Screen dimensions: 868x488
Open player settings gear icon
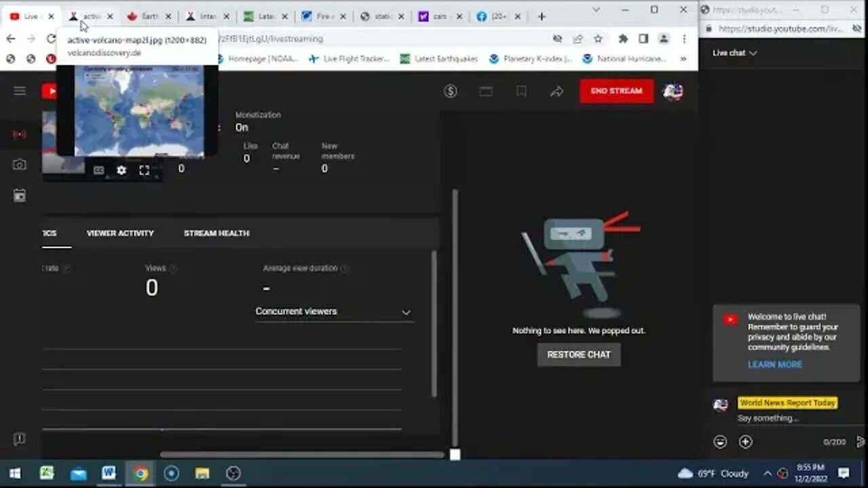(121, 170)
